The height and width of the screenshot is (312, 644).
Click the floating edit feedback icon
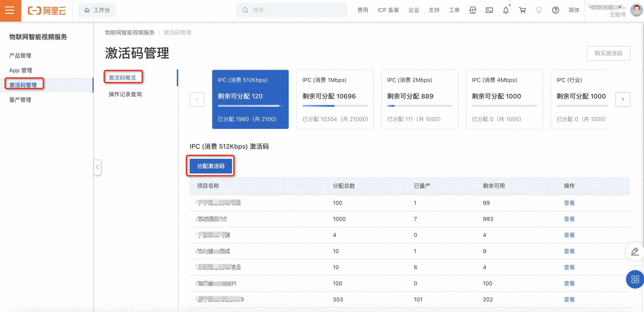(x=635, y=251)
